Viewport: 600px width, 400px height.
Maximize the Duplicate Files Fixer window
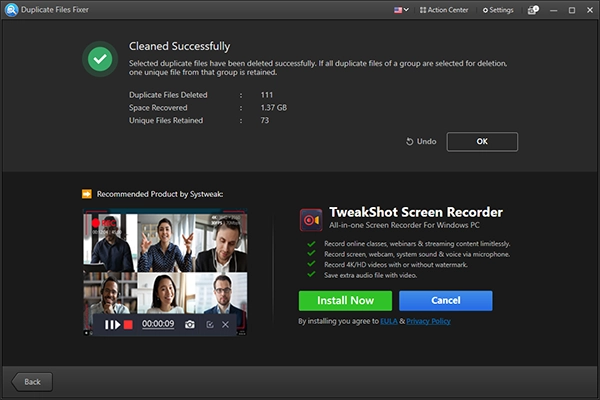click(x=572, y=10)
